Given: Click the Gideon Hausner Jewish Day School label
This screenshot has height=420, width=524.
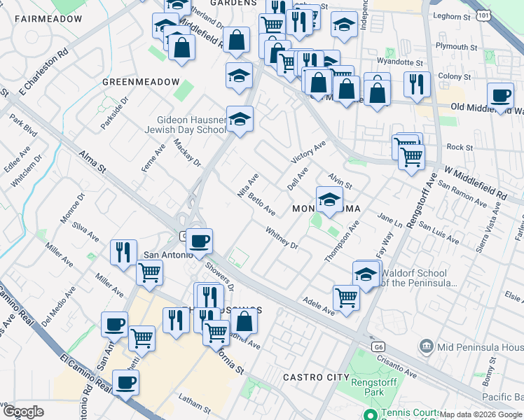Looking at the screenshot, I should pyautogui.click(x=186, y=125).
